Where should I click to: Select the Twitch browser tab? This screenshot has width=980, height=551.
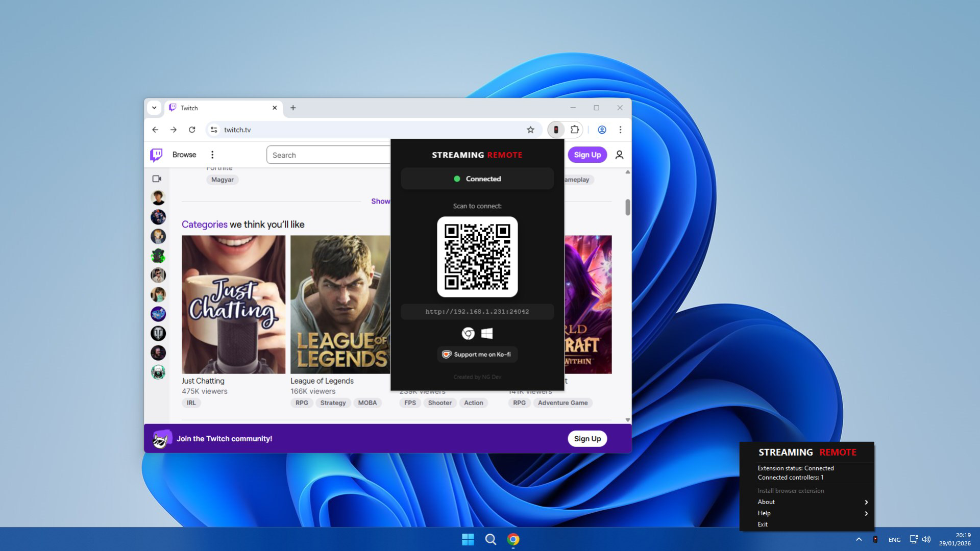[223, 108]
